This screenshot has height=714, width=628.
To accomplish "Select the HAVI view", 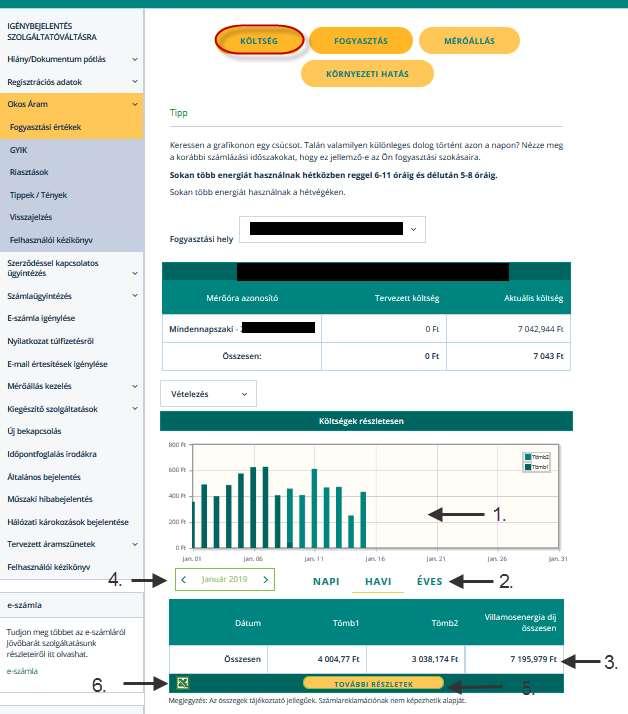I will [x=378, y=581].
